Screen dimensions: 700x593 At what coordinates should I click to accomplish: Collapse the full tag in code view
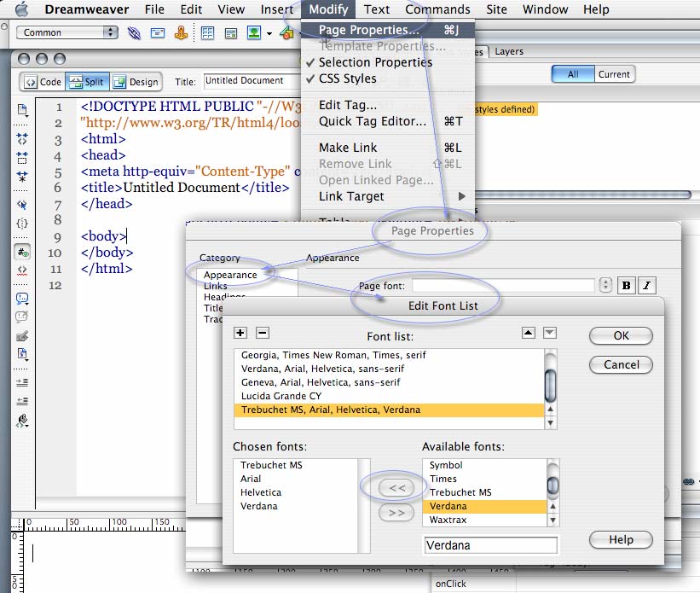(x=22, y=138)
